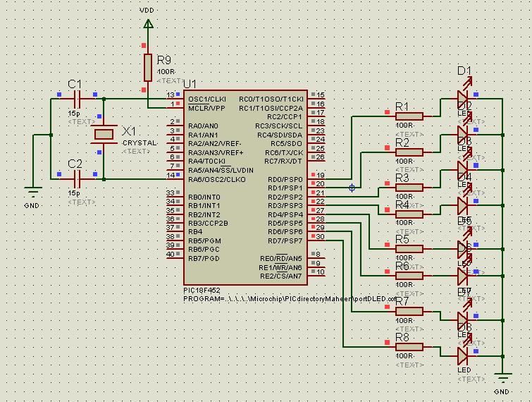Select resistor R6 body
Screen dimensions: 532x402
click(409, 275)
